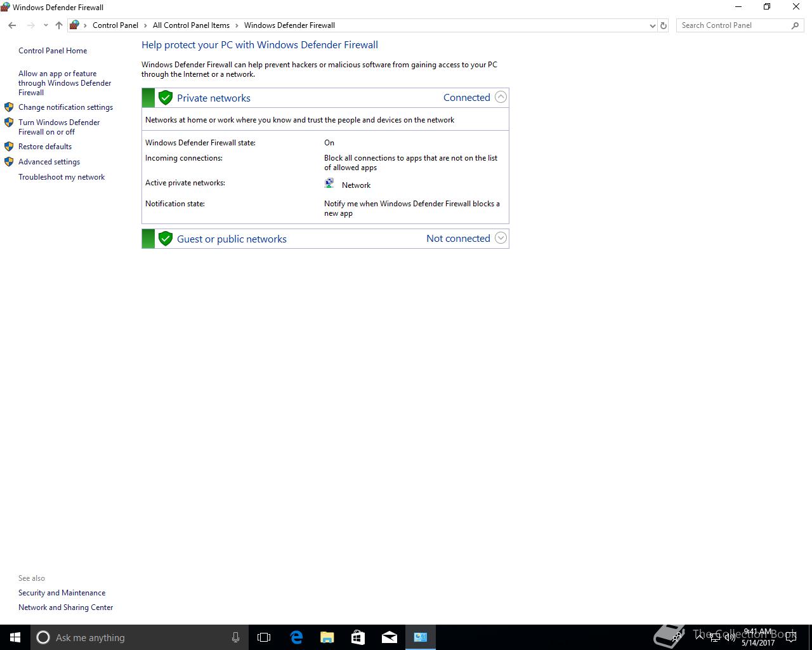The image size is (812, 650).
Task: Click the Guest or public networks heading
Action: click(x=232, y=239)
